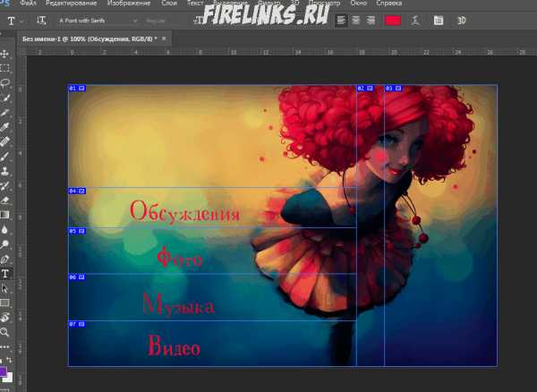The width and height of the screenshot is (537, 392).
Task: Select the Lasso tool
Action: 4,83
